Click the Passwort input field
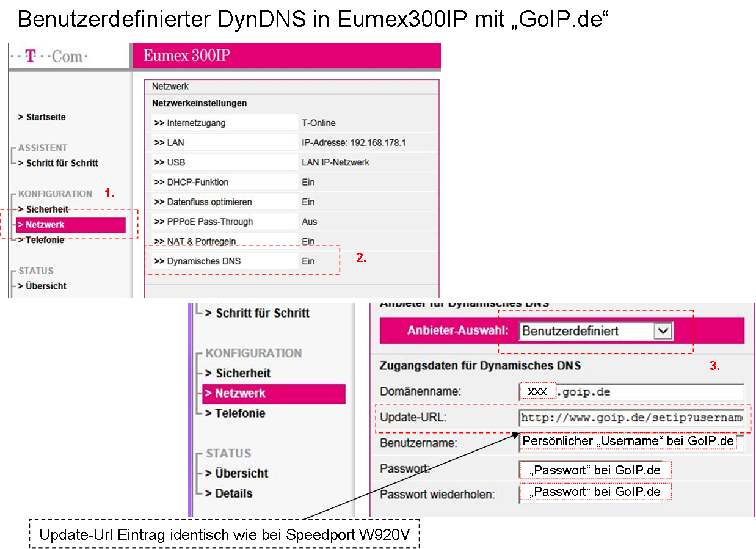This screenshot has width=756, height=549. [595, 470]
